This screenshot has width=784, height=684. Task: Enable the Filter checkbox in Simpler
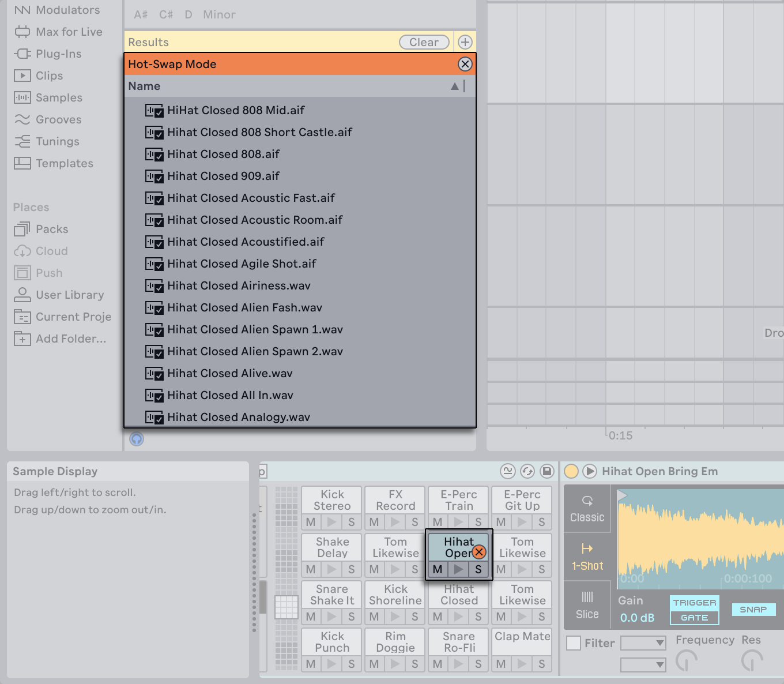pos(574,642)
